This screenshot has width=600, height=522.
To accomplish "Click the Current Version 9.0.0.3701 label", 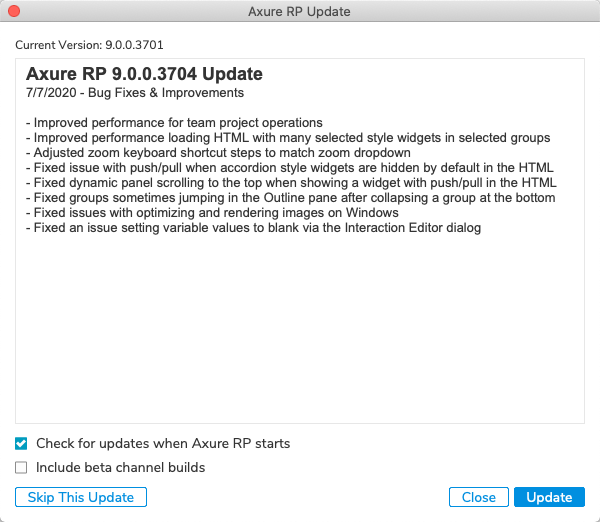I will click(x=89, y=45).
